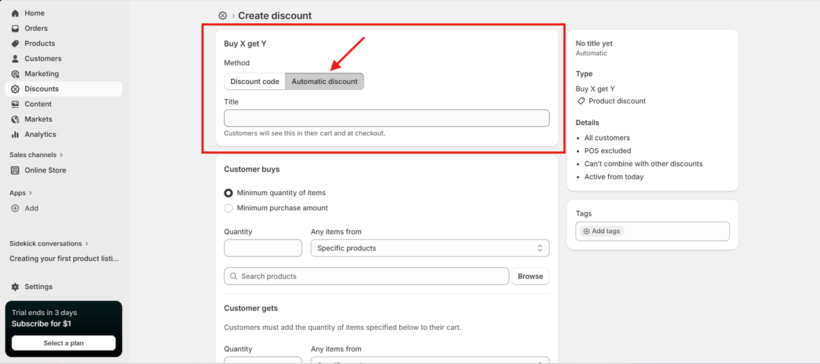Viewport: 820px width, 364px height.
Task: Switch method to Discount code
Action: [255, 82]
